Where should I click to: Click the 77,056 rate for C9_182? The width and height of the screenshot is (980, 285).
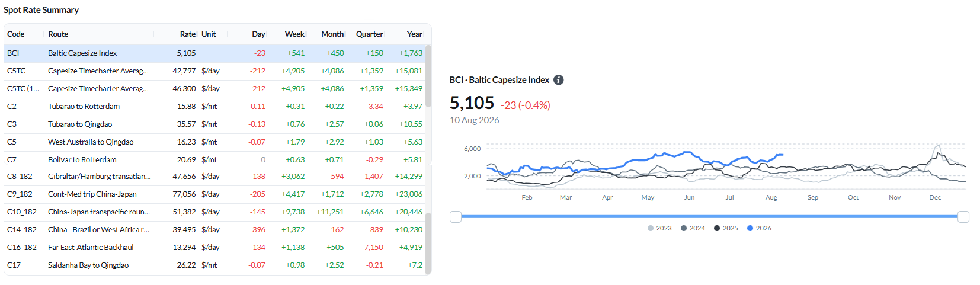tap(184, 194)
